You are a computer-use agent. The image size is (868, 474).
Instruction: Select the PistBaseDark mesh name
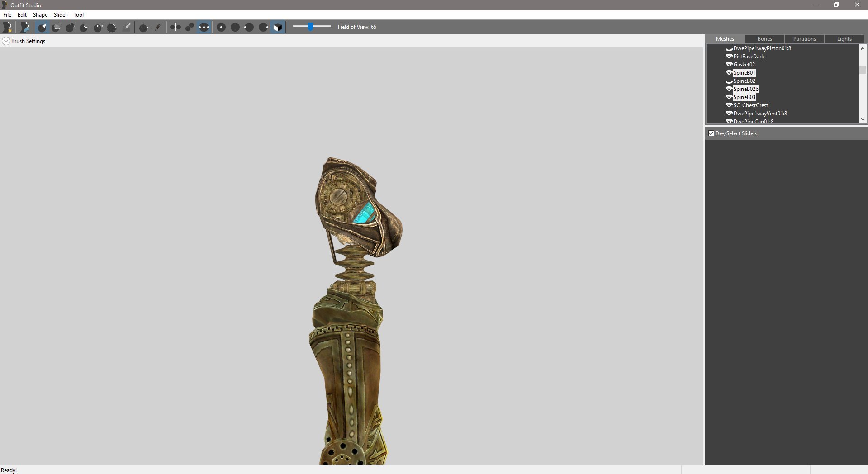749,57
